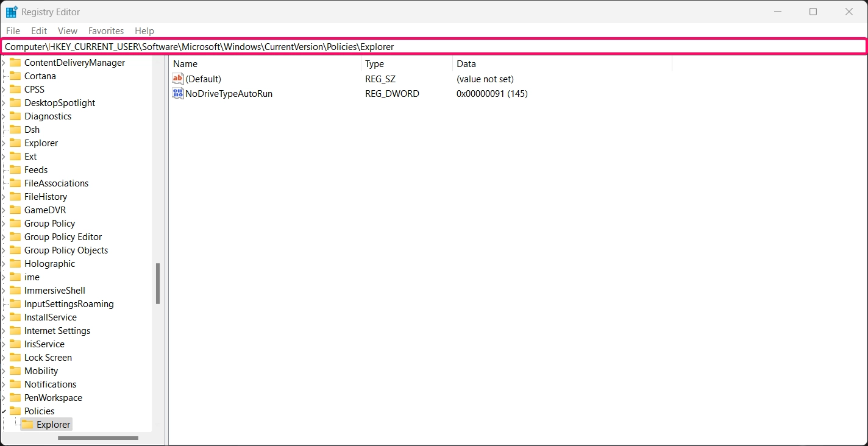The image size is (868, 446).
Task: Click the REG_DWORD type cell
Action: (x=392, y=93)
